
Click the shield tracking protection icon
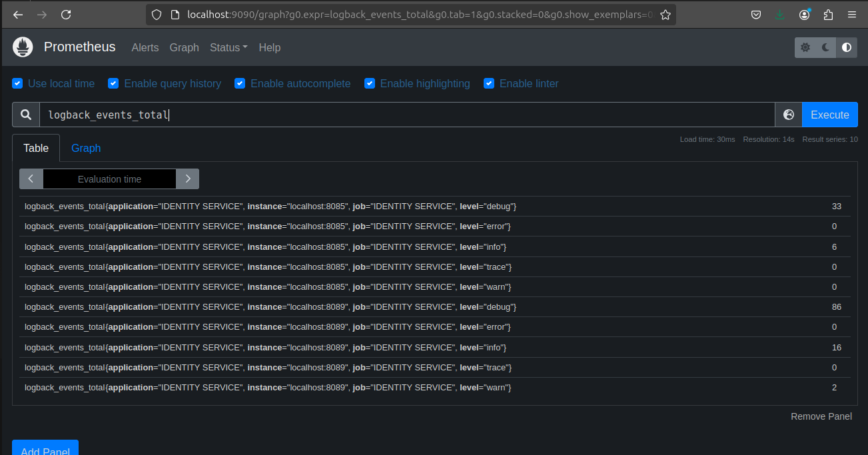[157, 15]
